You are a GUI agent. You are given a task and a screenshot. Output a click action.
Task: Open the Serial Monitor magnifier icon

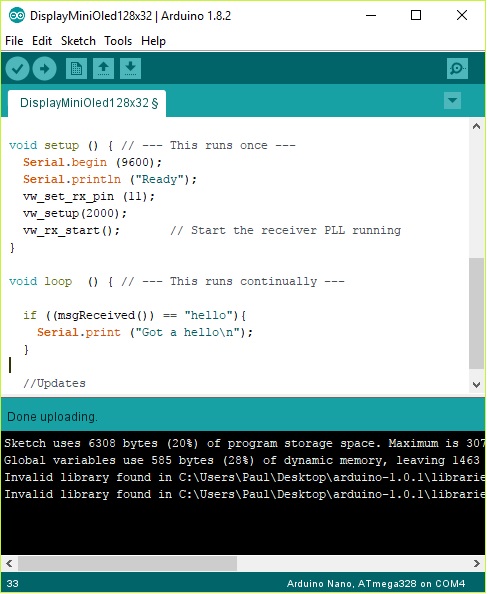(x=457, y=69)
